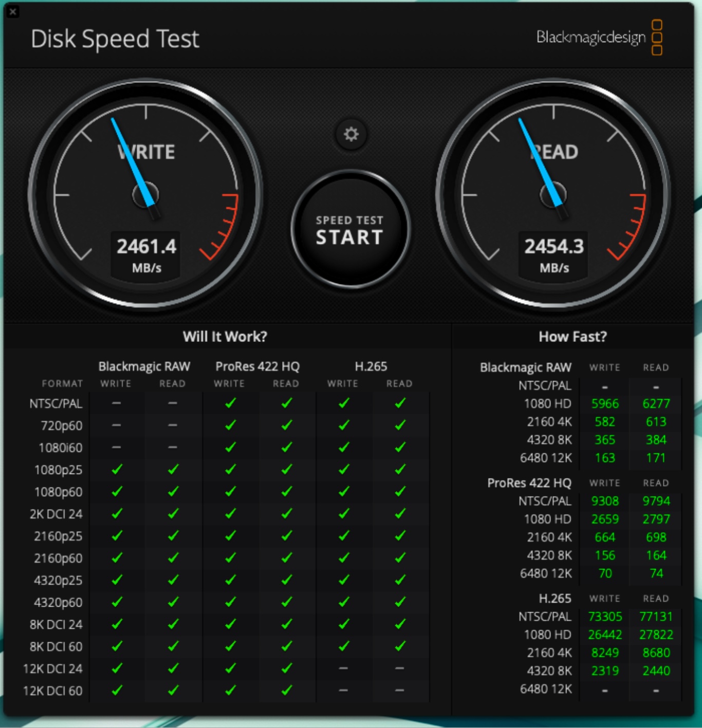Click Blackmagic RAW 2160 4K write value 582
702x728 pixels.
[605, 422]
